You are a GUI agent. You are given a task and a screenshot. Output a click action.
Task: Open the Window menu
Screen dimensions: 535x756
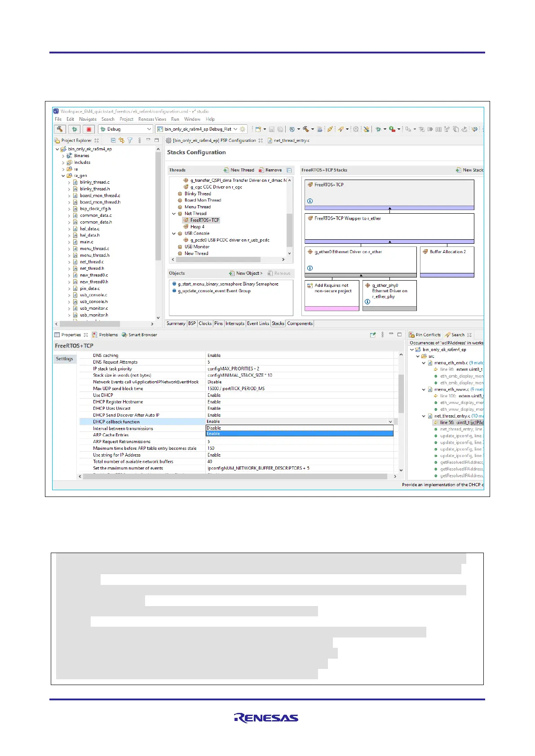[x=192, y=119]
